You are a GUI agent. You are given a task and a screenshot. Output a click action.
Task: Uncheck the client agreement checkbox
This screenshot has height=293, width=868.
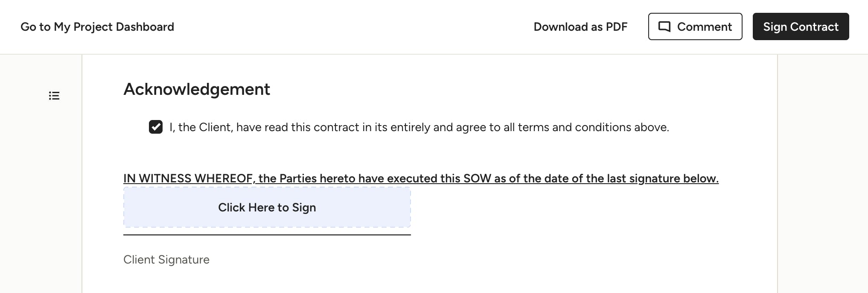(156, 127)
